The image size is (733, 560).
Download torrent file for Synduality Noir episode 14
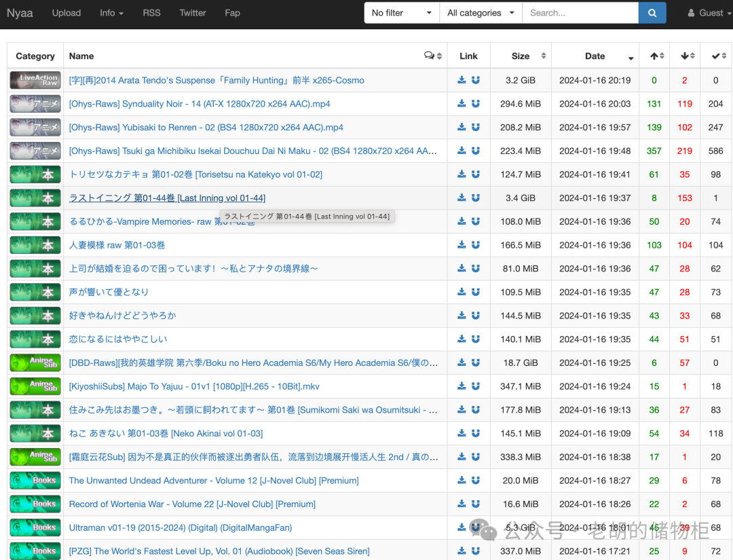[x=462, y=103]
